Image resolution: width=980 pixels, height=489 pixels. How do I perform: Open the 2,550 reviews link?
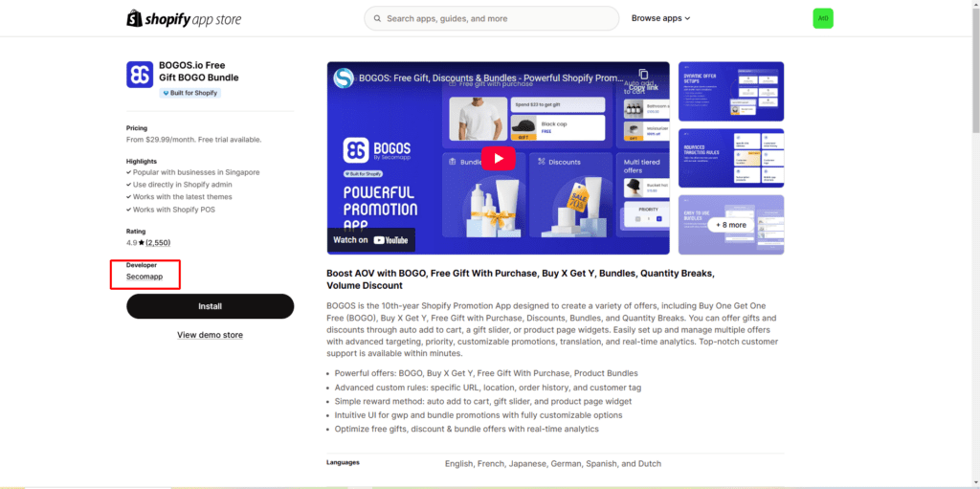point(158,243)
